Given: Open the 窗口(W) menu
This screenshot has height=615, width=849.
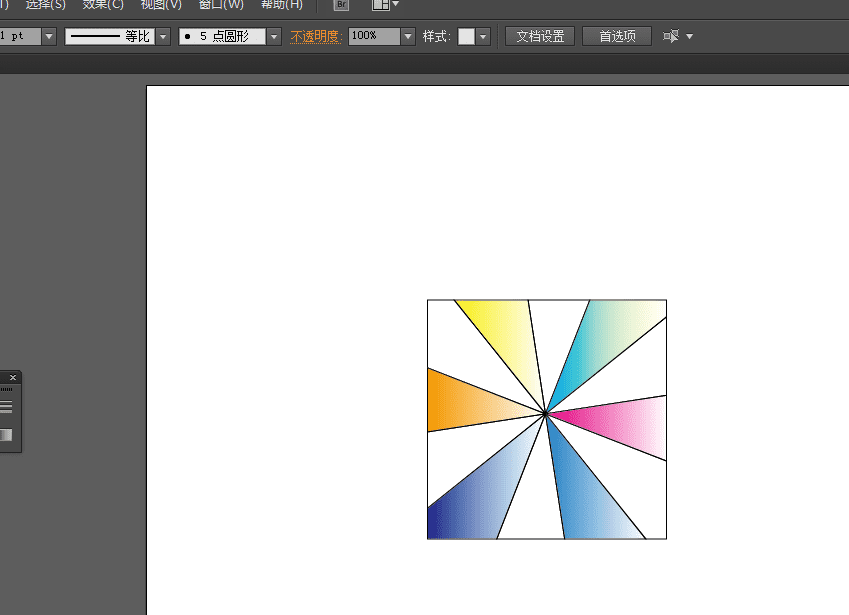Looking at the screenshot, I should click(221, 5).
